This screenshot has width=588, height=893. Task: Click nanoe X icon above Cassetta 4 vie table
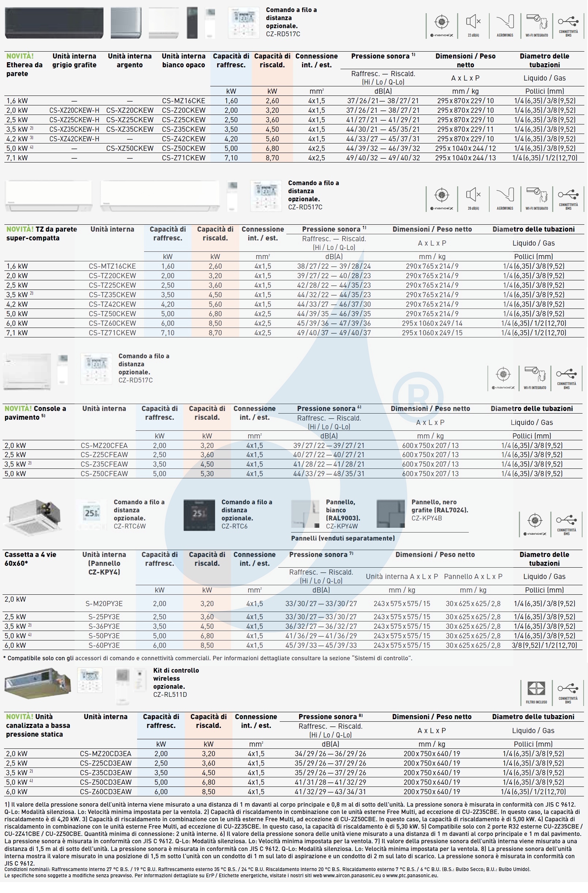click(x=535, y=523)
